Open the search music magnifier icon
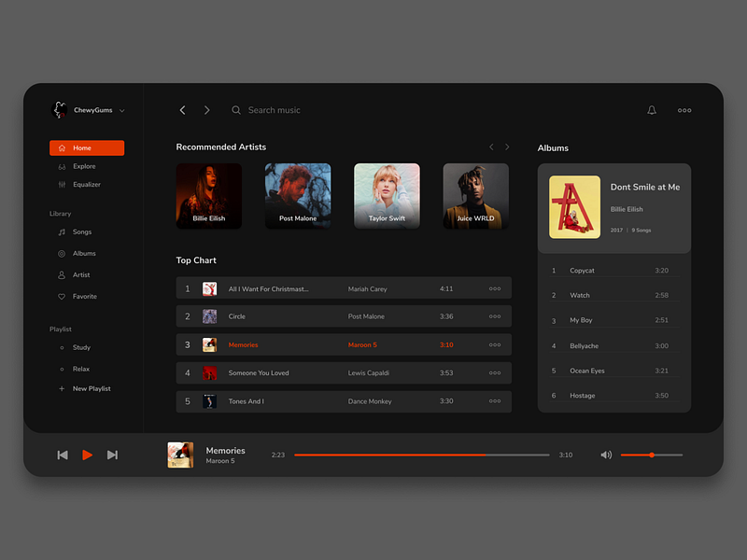This screenshot has width=747, height=560. pos(236,110)
